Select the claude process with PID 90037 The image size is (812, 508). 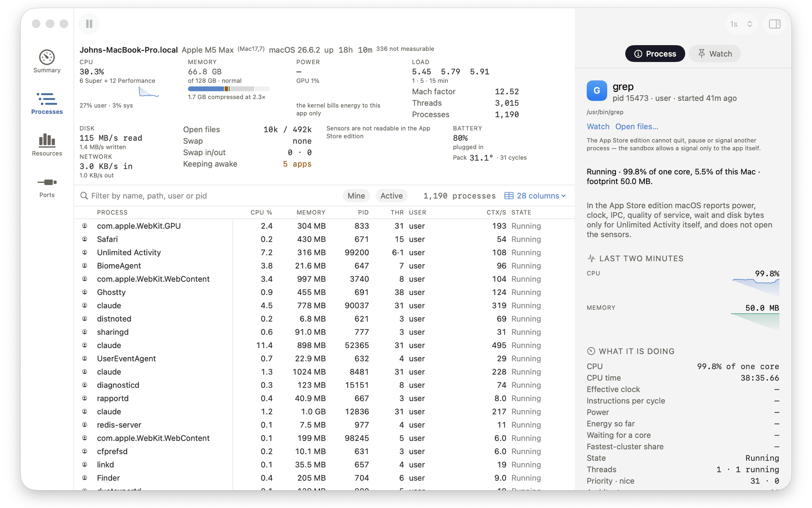pyautogui.click(x=324, y=305)
